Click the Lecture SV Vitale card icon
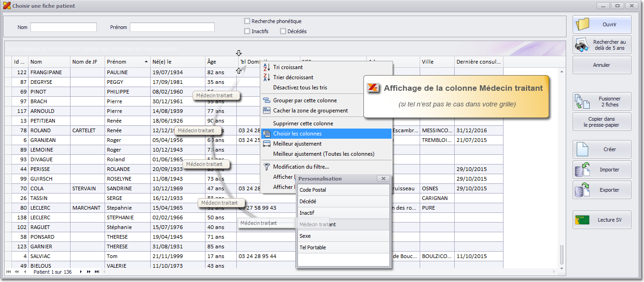Screen dimensions: 644x282 pos(583,220)
